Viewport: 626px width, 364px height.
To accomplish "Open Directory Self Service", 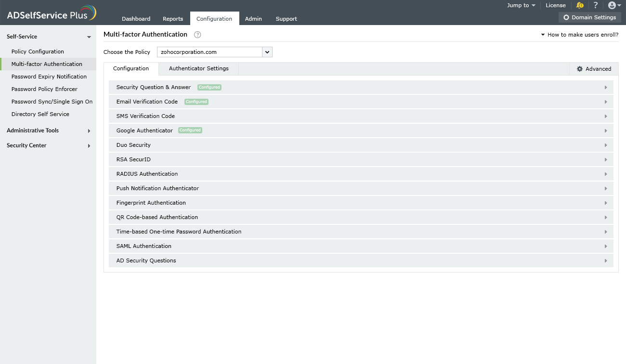I will click(x=40, y=114).
